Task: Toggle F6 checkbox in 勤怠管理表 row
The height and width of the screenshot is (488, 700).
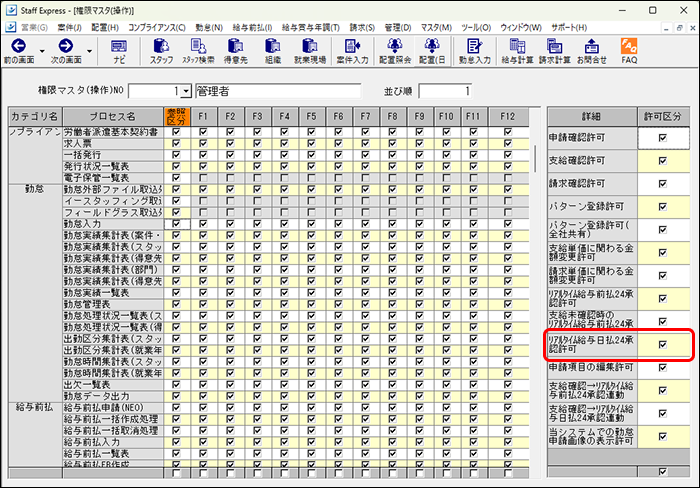Action: point(338,304)
